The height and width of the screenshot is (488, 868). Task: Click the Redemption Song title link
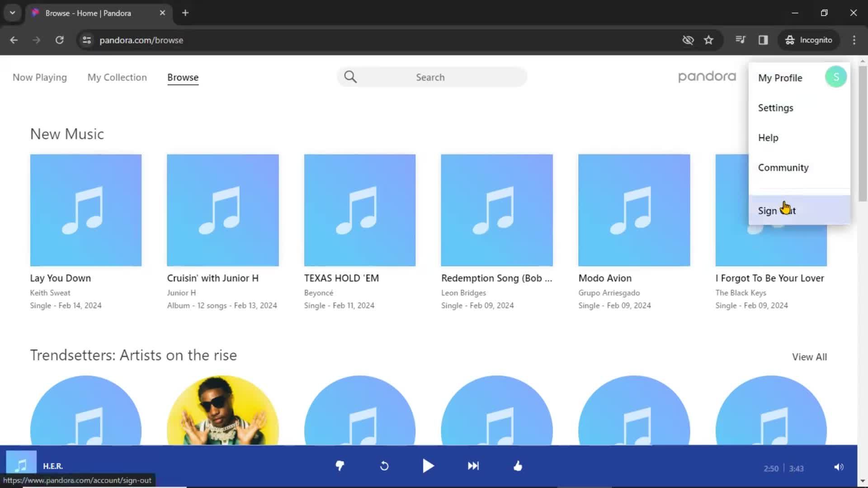497,278
